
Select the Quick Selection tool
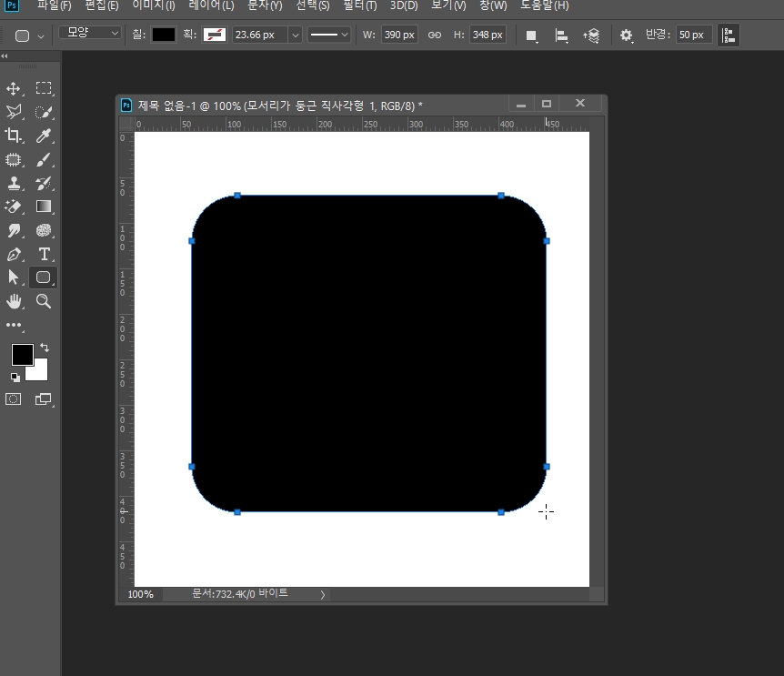point(44,112)
